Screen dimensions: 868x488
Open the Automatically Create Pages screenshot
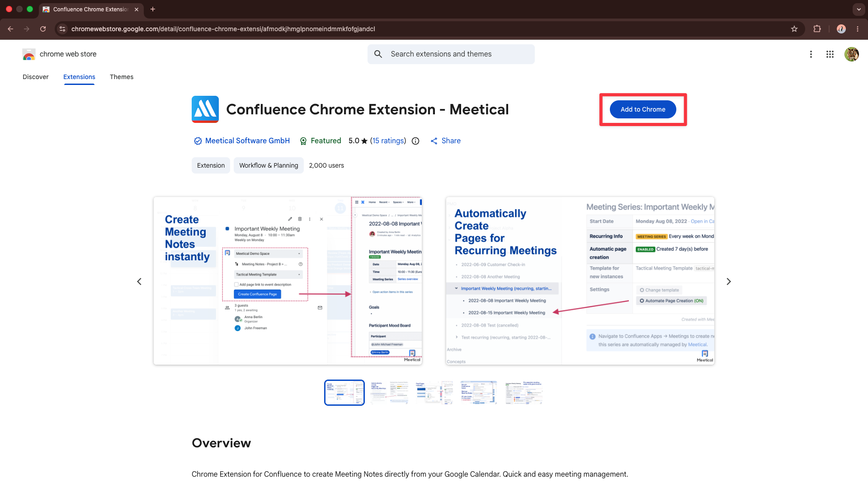(x=580, y=281)
